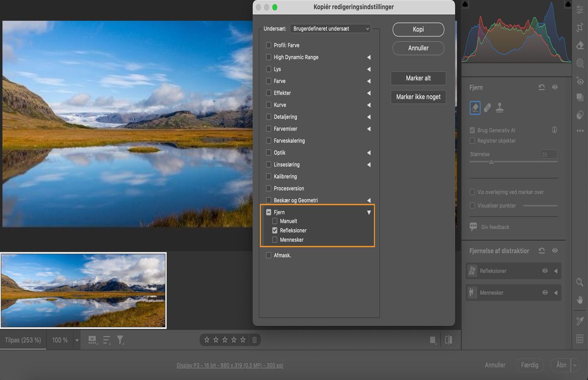Expand the Farve settings group
The height and width of the screenshot is (380, 588).
(x=369, y=81)
